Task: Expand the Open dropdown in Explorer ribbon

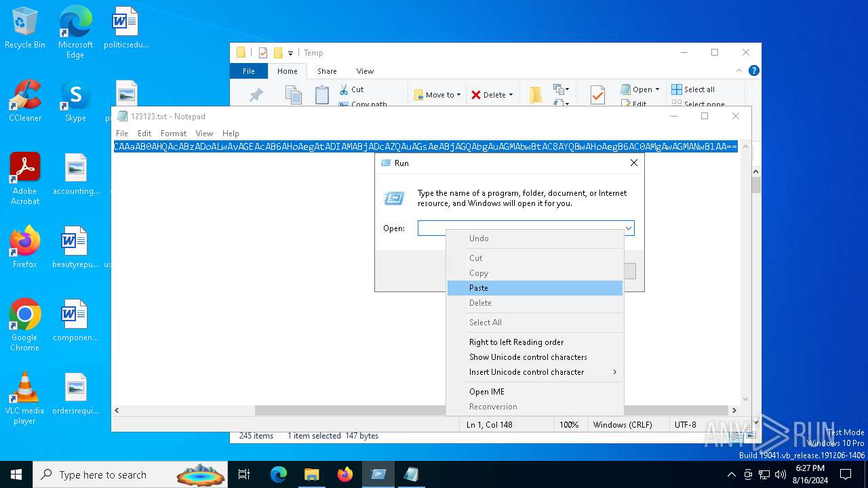Action: point(657,89)
